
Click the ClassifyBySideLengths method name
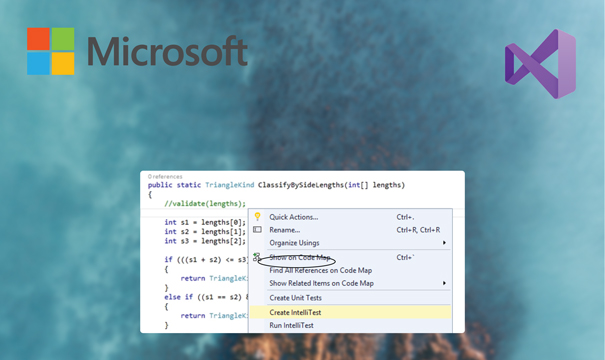tap(301, 185)
